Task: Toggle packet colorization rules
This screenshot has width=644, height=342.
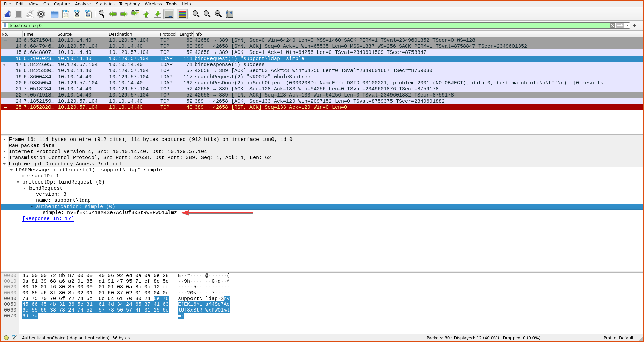Action: (x=182, y=14)
